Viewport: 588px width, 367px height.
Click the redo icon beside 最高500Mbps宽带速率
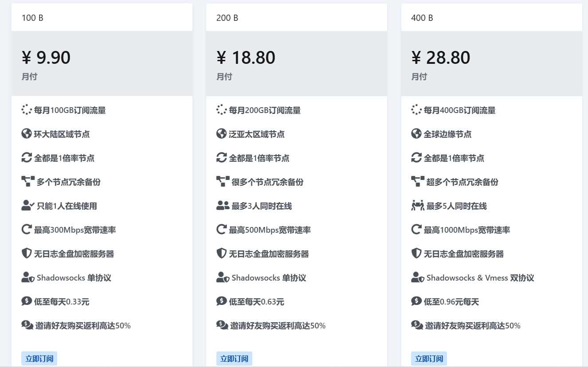221,230
